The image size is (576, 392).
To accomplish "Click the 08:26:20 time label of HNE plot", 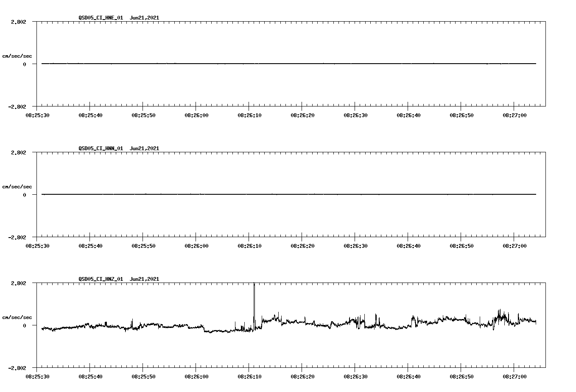I will (302, 115).
